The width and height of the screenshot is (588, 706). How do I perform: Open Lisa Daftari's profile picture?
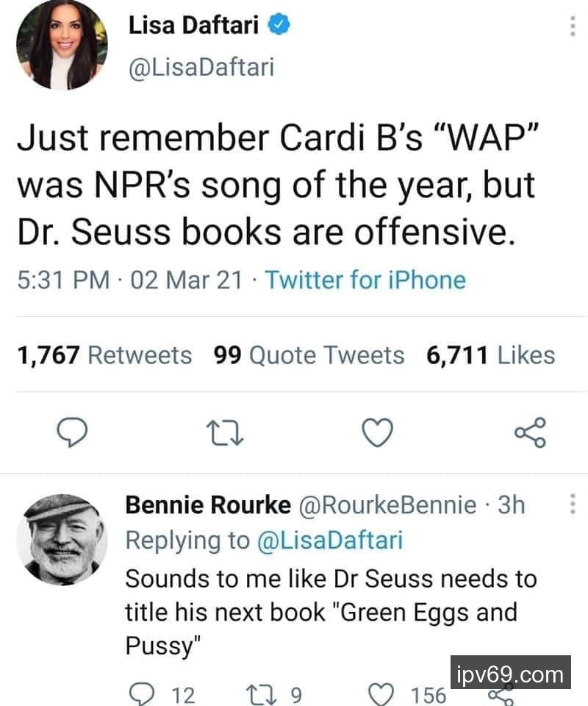[x=62, y=46]
